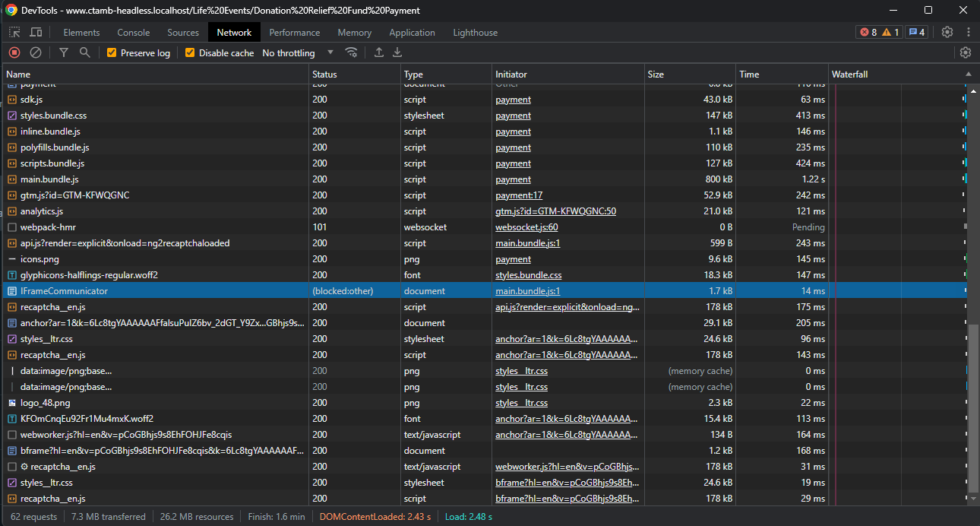Clear the network log
The height and width of the screenshot is (526, 980).
click(x=36, y=52)
